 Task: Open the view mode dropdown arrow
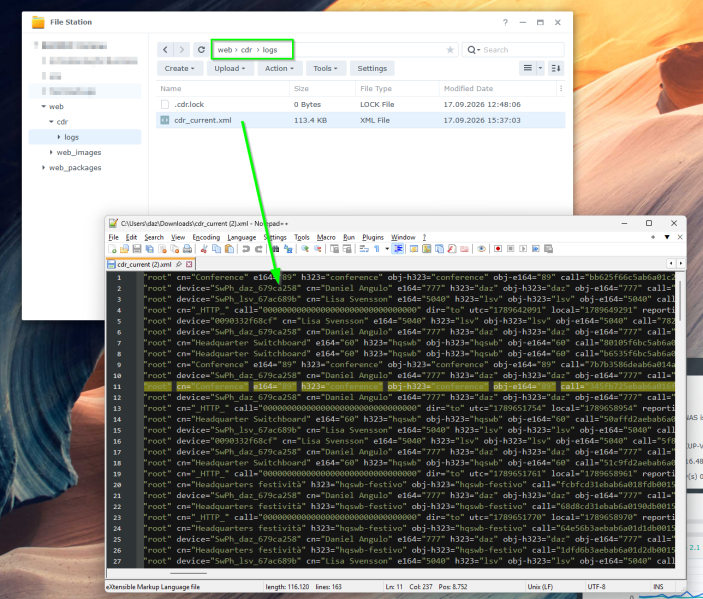pos(540,68)
